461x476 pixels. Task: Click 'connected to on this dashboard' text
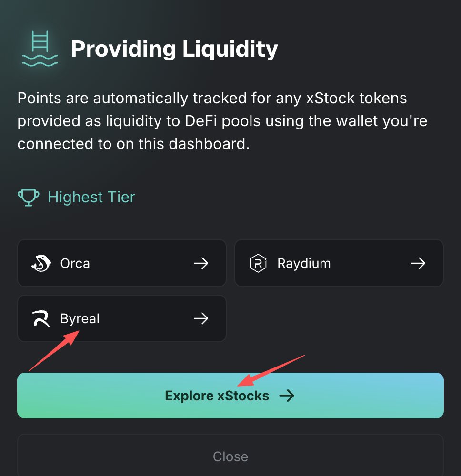(133, 144)
